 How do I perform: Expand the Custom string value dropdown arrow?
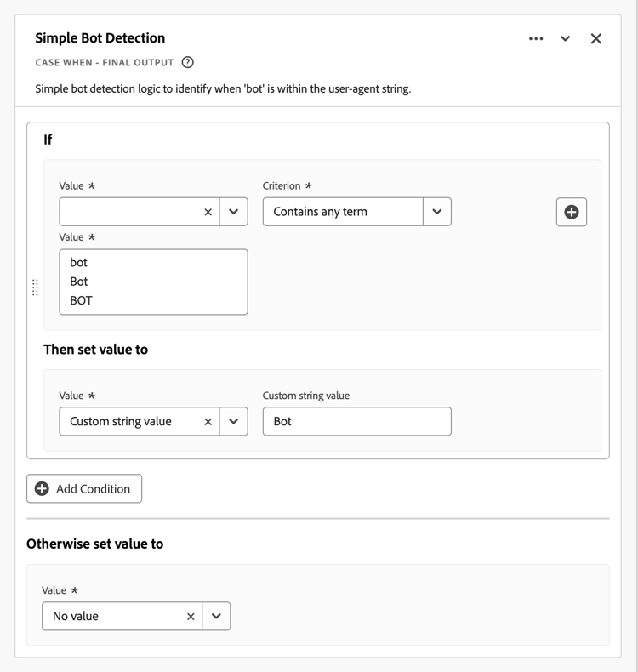(x=234, y=421)
